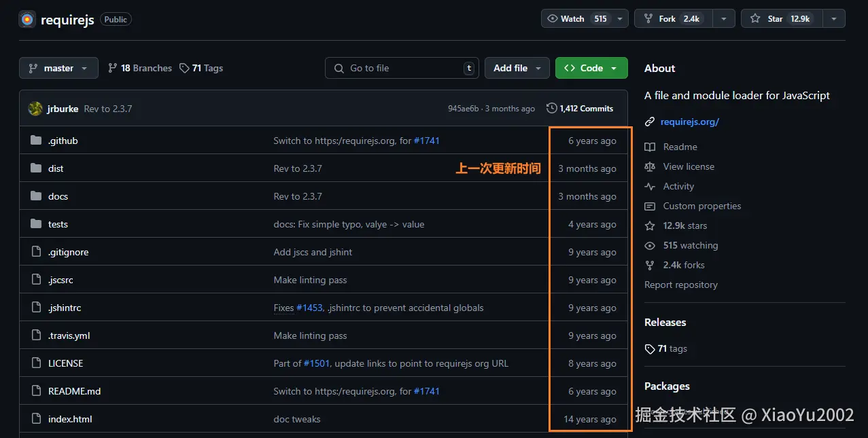The width and height of the screenshot is (868, 438).
Task: Click the star icon beside 12.9k stars
Action: [x=650, y=225]
